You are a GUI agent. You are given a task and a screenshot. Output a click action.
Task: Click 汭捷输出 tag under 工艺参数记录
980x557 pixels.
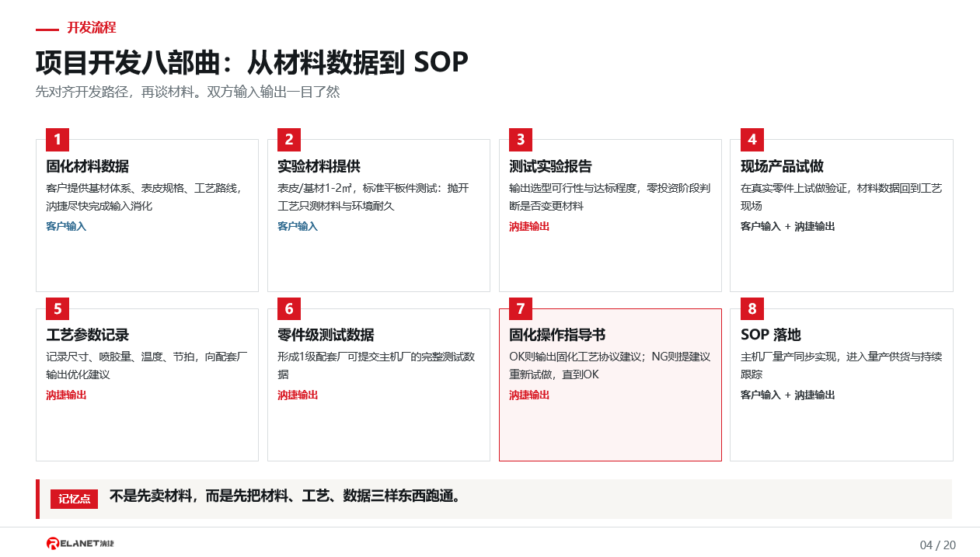click(x=66, y=395)
